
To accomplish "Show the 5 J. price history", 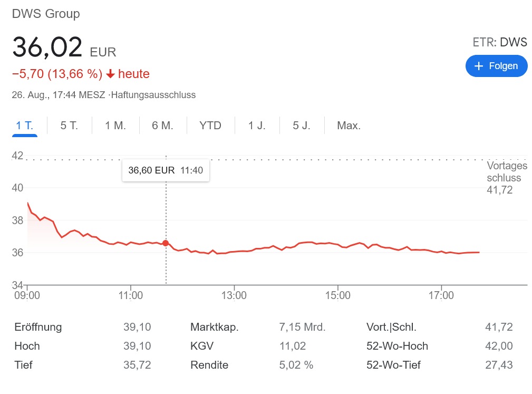I will tap(302, 126).
